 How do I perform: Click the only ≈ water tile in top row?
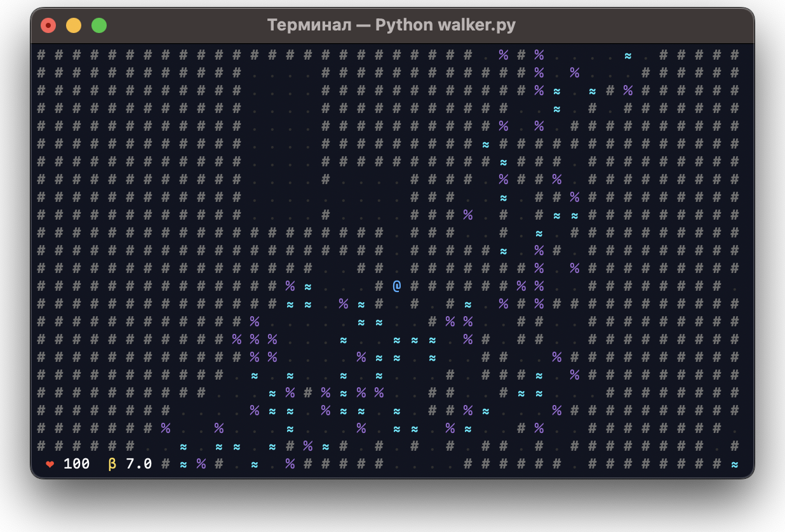(x=628, y=55)
